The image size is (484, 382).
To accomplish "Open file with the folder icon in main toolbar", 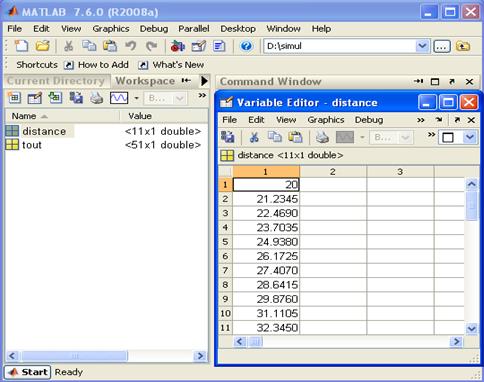I will tap(42, 46).
